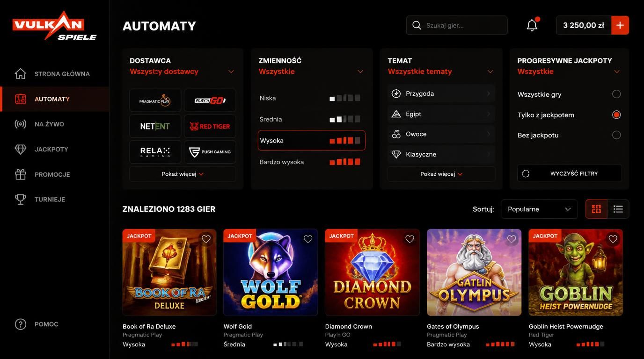644x359 pixels.
Task: Open the Popularne sort dropdown
Action: tap(539, 209)
